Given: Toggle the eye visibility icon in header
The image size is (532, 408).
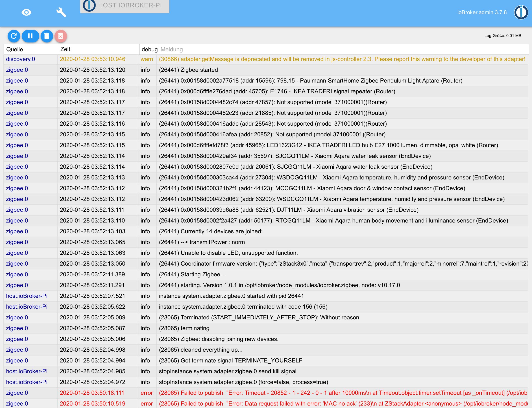Looking at the screenshot, I should (26, 12).
